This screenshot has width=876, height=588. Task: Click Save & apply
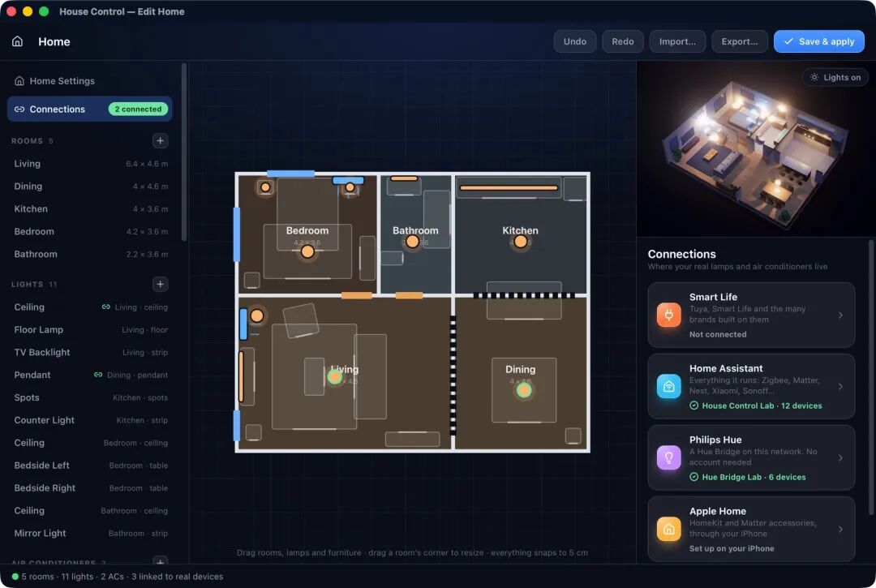click(819, 41)
